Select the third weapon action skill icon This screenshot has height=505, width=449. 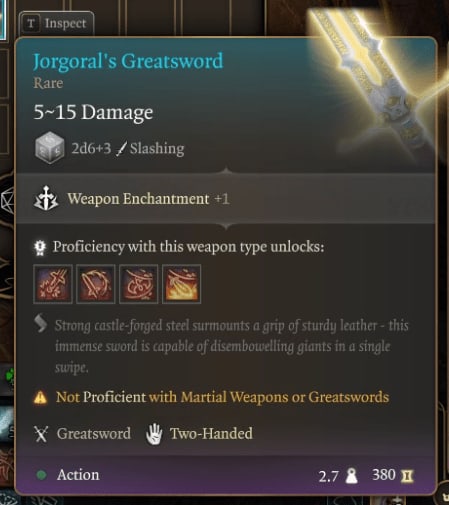click(x=138, y=284)
